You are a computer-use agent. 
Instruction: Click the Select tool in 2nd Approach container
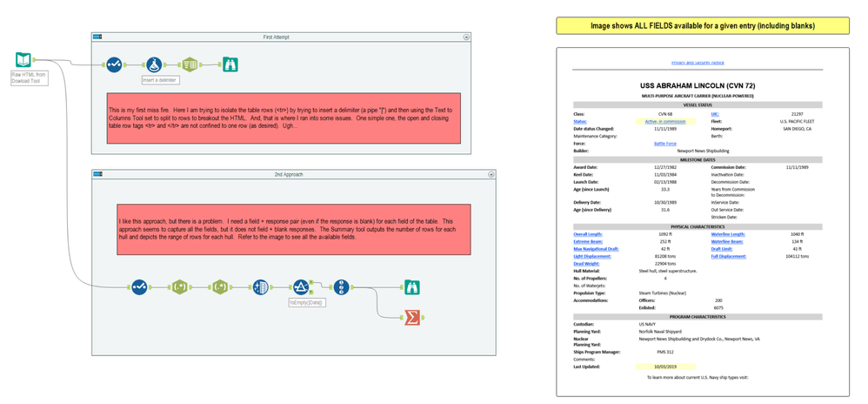pos(139,287)
